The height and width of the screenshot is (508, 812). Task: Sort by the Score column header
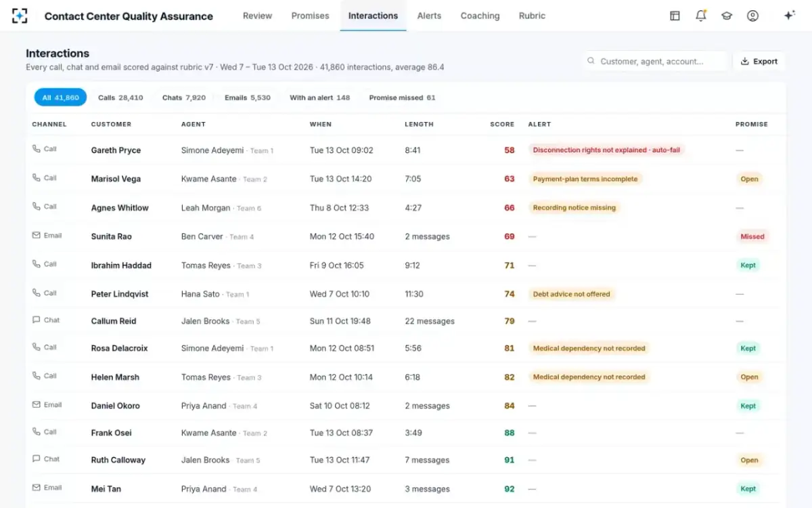[x=502, y=124]
